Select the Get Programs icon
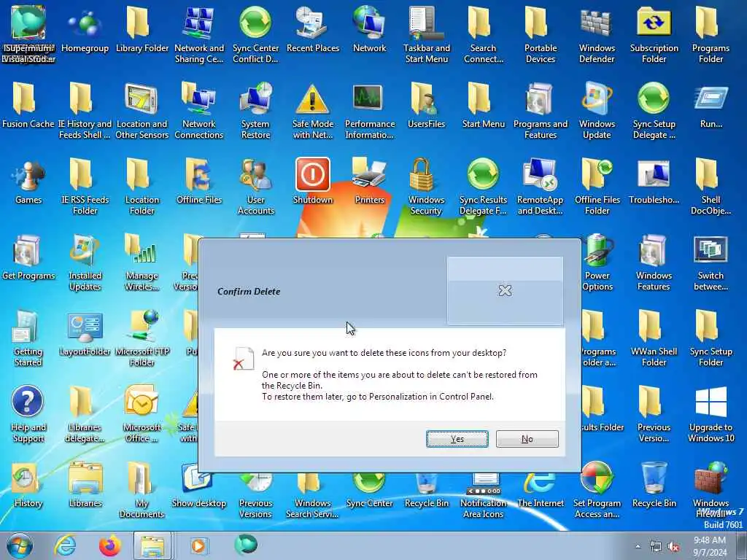This screenshot has height=560, width=747. click(x=28, y=259)
